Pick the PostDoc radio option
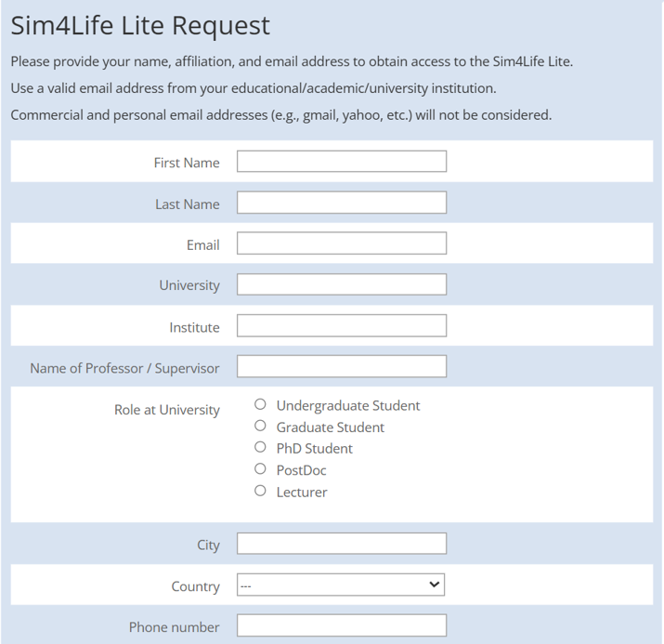The height and width of the screenshot is (644, 664). (260, 469)
